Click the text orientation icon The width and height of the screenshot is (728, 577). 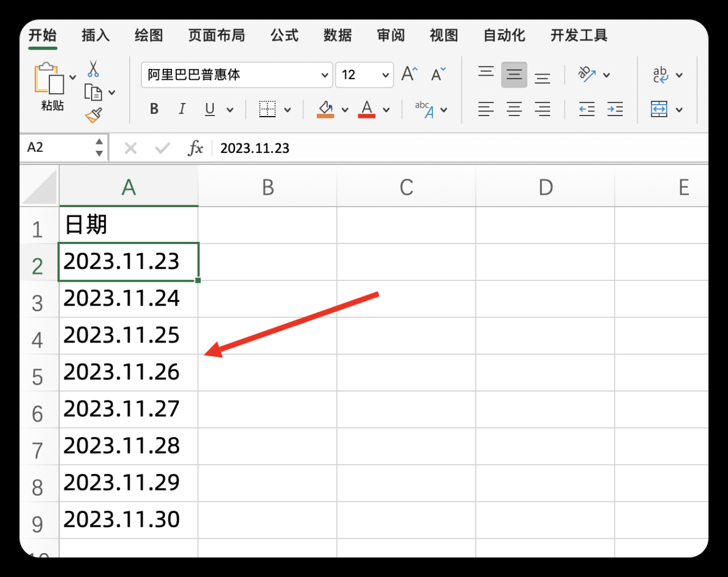pyautogui.click(x=587, y=74)
